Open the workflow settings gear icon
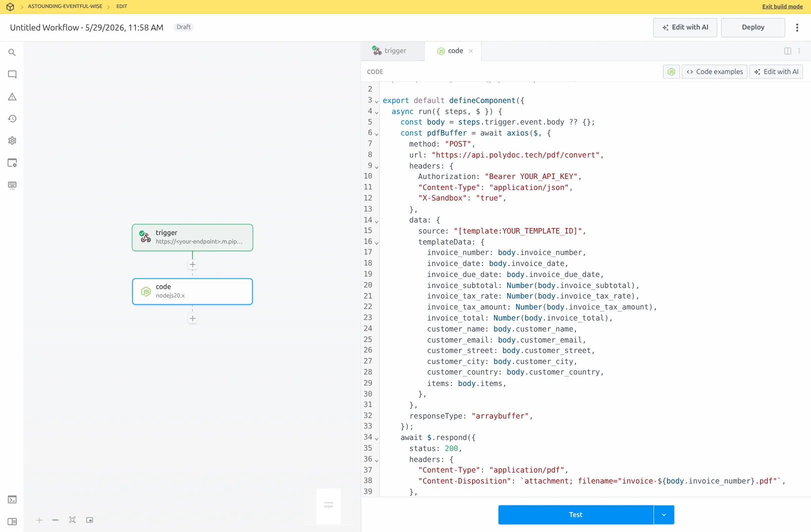Viewport: 811px width, 532px height. pos(12,140)
